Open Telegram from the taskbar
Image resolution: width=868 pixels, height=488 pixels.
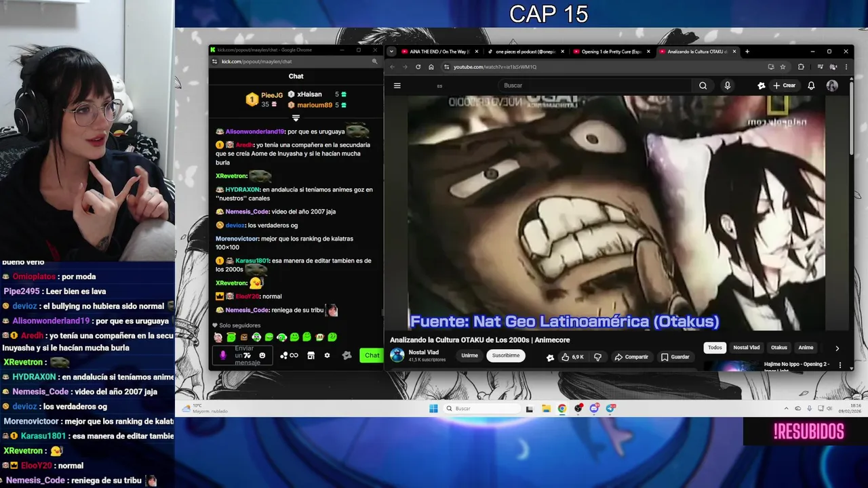pyautogui.click(x=610, y=408)
